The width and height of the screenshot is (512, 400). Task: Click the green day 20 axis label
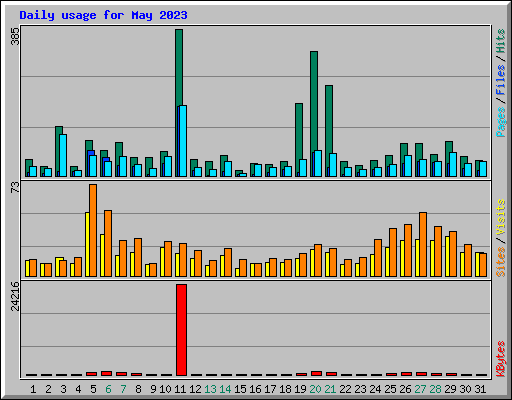click(315, 389)
